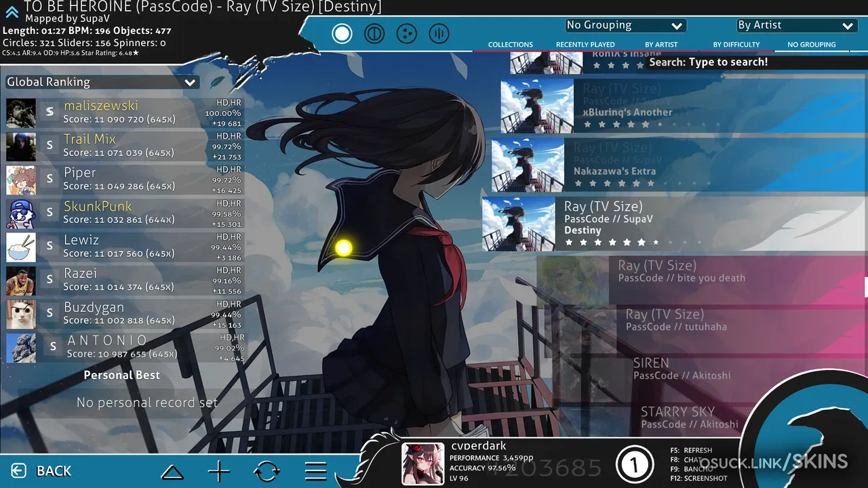Open mods selection plus icon

click(218, 471)
